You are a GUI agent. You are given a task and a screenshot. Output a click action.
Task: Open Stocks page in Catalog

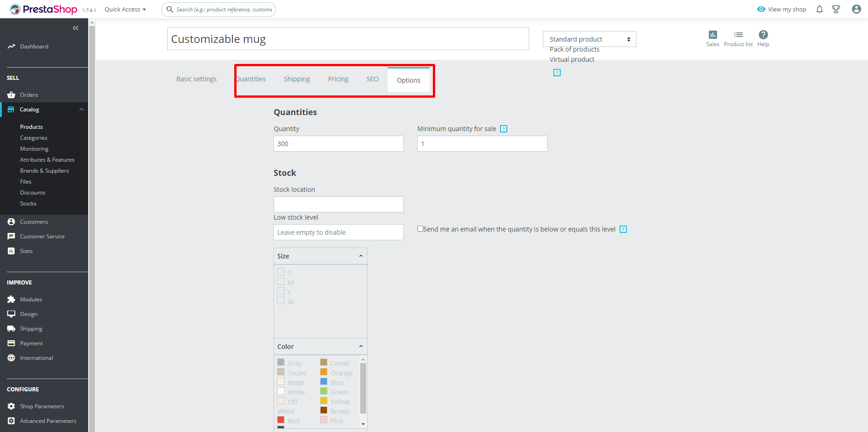point(28,204)
